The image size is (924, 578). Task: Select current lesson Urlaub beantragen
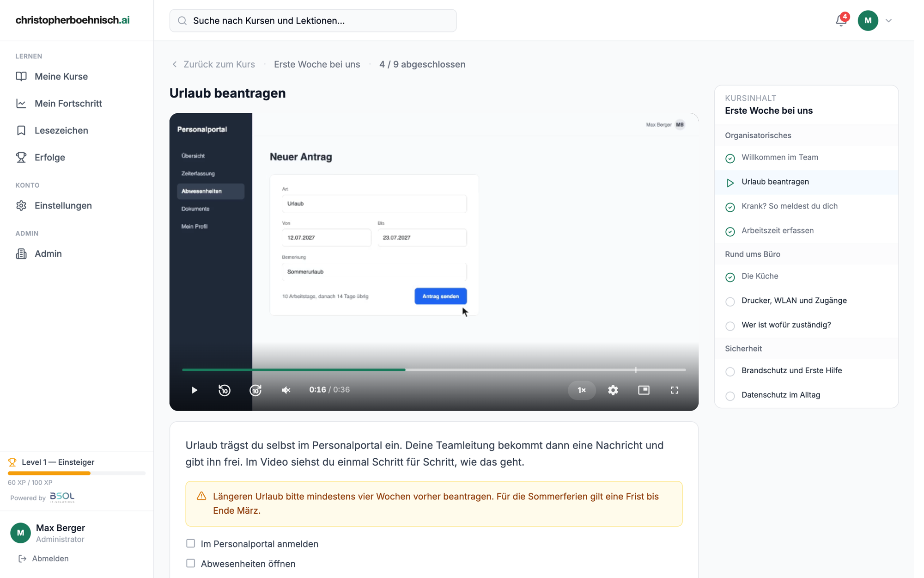pyautogui.click(x=806, y=182)
